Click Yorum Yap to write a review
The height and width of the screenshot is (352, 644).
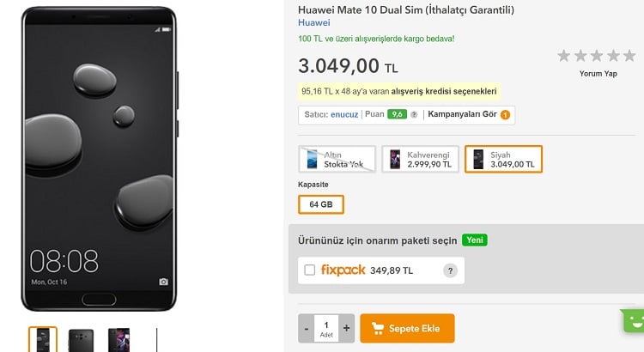click(x=598, y=74)
